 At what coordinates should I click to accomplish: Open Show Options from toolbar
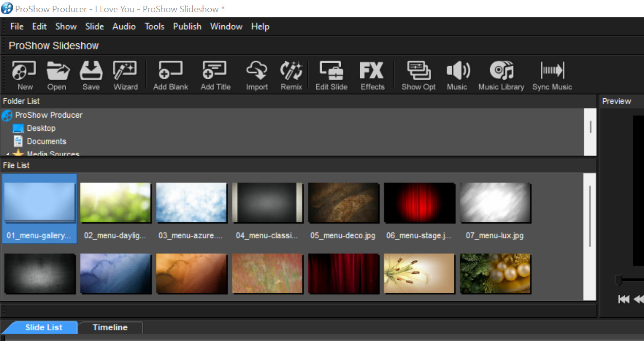click(x=418, y=75)
